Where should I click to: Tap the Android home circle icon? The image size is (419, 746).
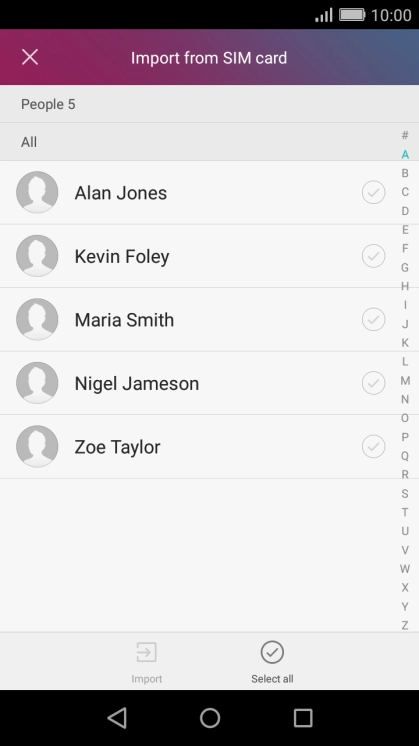(210, 717)
